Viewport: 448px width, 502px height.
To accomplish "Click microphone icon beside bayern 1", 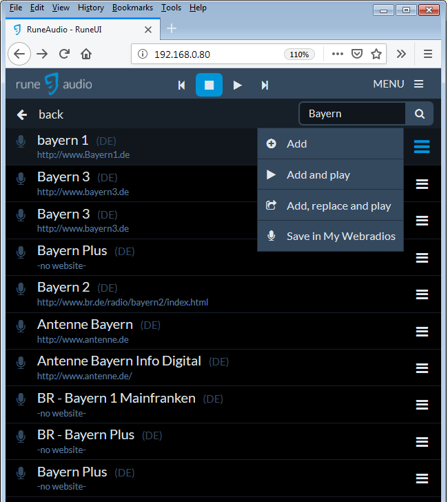I will click(21, 141).
